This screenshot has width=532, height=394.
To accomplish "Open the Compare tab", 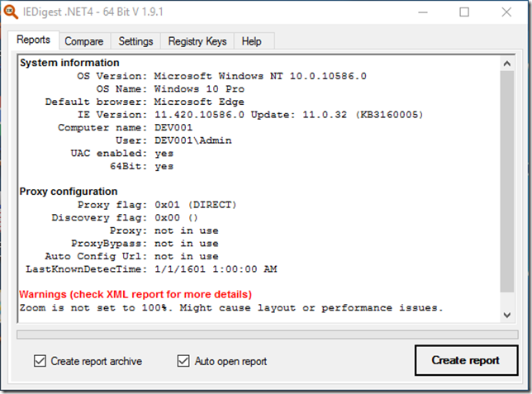I will click(x=83, y=41).
